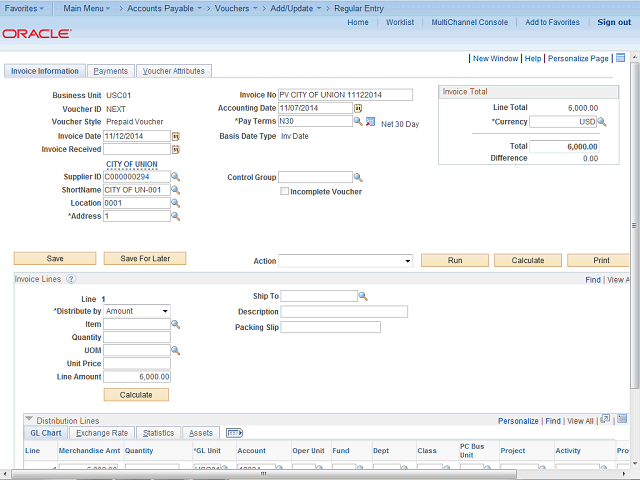Open the Distribute by dropdown
The image size is (640, 480).
click(137, 311)
